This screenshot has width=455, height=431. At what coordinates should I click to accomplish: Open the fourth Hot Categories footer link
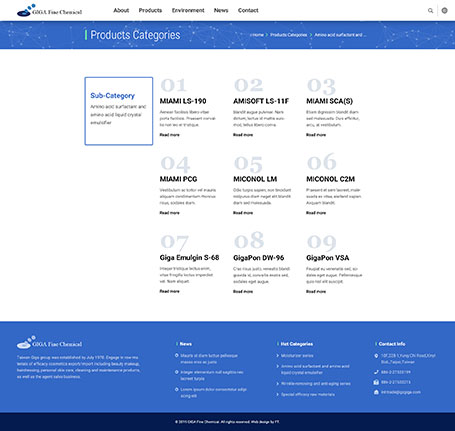point(308,395)
